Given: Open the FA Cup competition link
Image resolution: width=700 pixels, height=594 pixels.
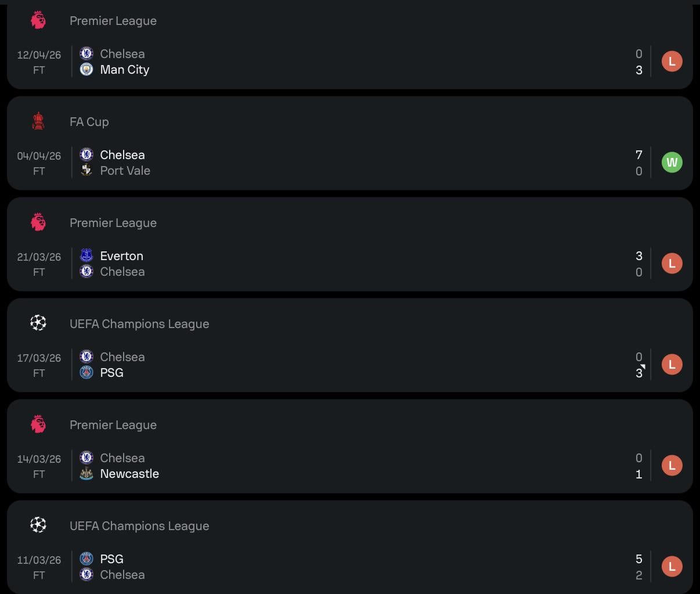Looking at the screenshot, I should coord(89,122).
